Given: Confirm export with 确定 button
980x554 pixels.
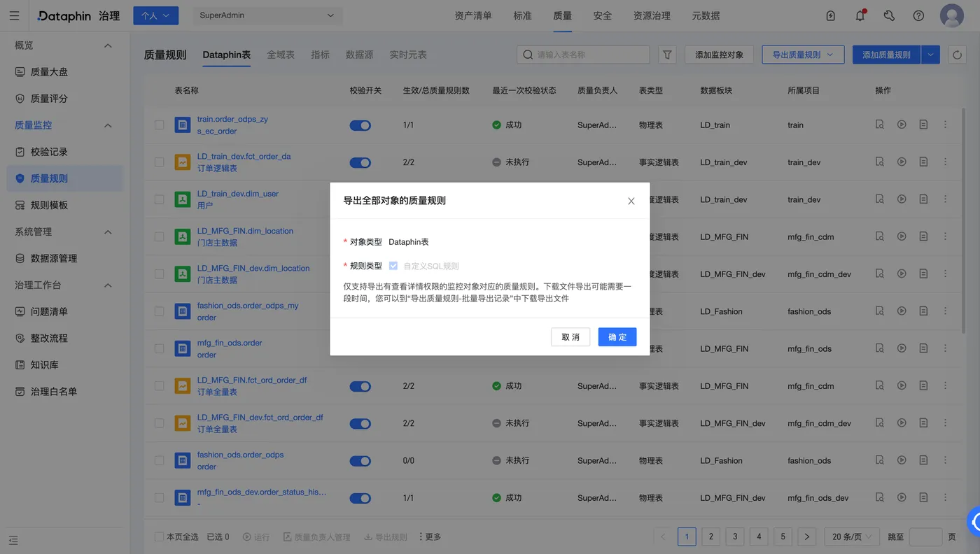Looking at the screenshot, I should [617, 337].
